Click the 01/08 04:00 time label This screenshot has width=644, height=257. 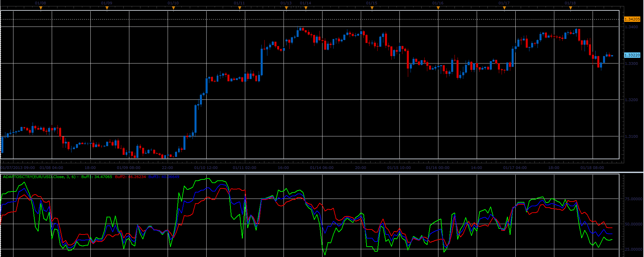click(51, 168)
